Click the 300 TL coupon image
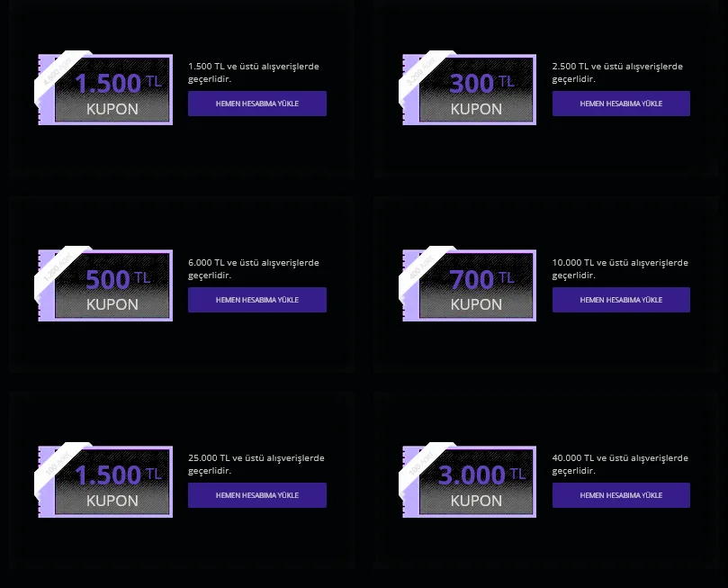Viewport: 728px width, 588px height. coord(476,90)
